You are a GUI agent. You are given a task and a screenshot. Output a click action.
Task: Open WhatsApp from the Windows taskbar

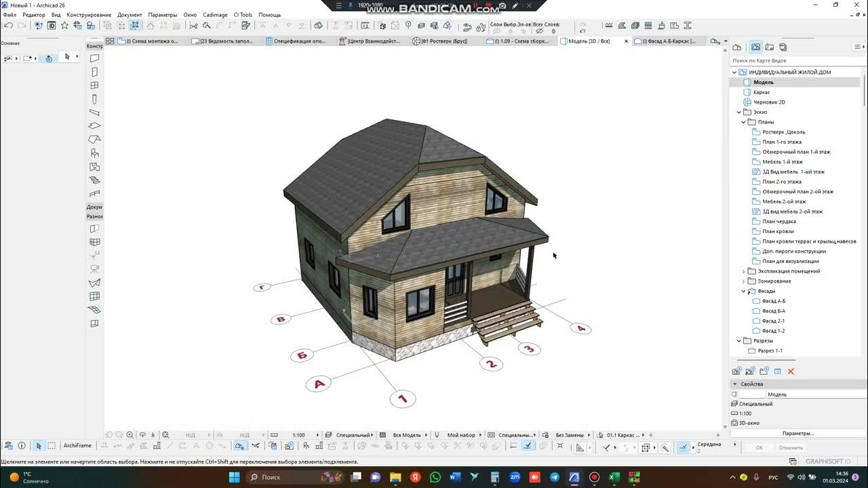[x=435, y=477]
